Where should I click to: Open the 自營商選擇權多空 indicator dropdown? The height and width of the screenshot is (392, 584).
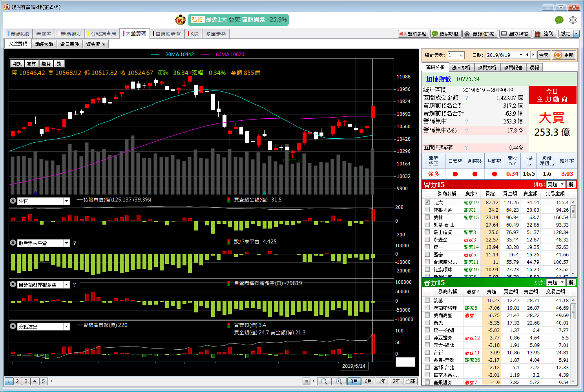(66, 285)
